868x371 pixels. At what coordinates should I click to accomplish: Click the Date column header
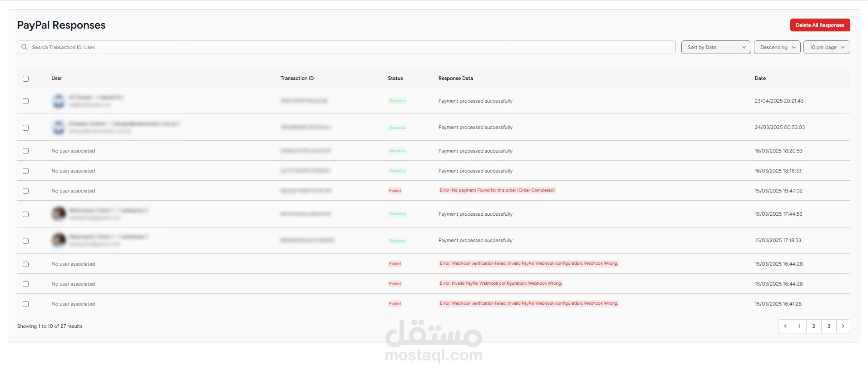[760, 78]
